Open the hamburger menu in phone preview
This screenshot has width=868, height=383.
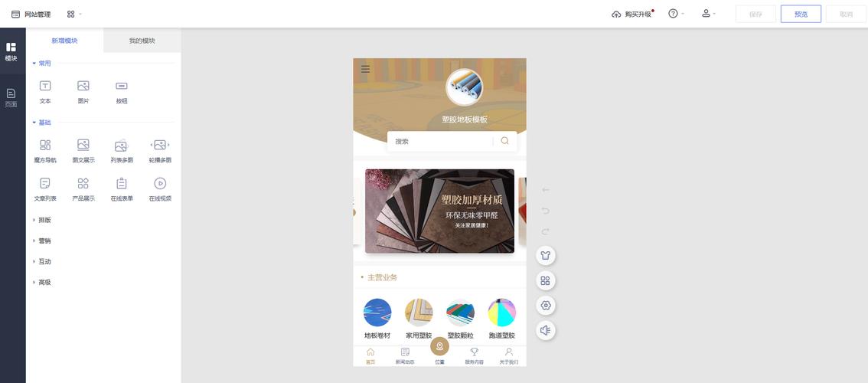(x=365, y=69)
